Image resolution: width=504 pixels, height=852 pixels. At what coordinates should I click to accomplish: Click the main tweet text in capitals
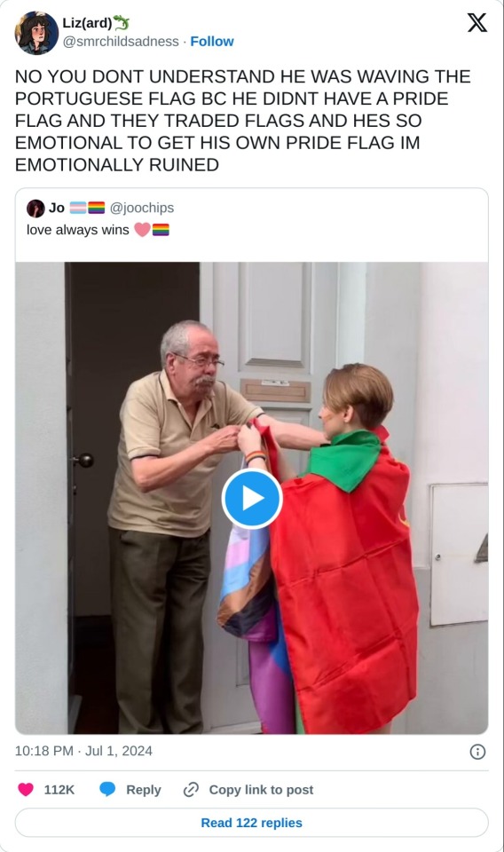coord(243,120)
